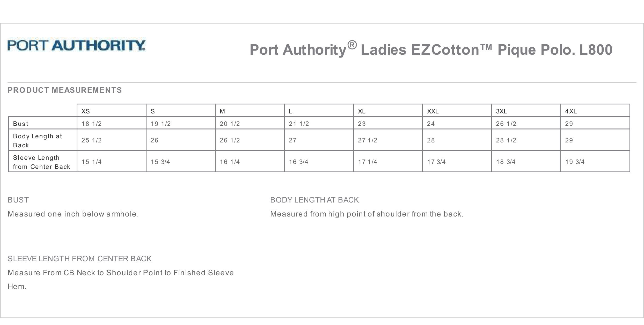Screen dimensions: 644x325
Task: Click the Bust row label
Action: (x=21, y=124)
